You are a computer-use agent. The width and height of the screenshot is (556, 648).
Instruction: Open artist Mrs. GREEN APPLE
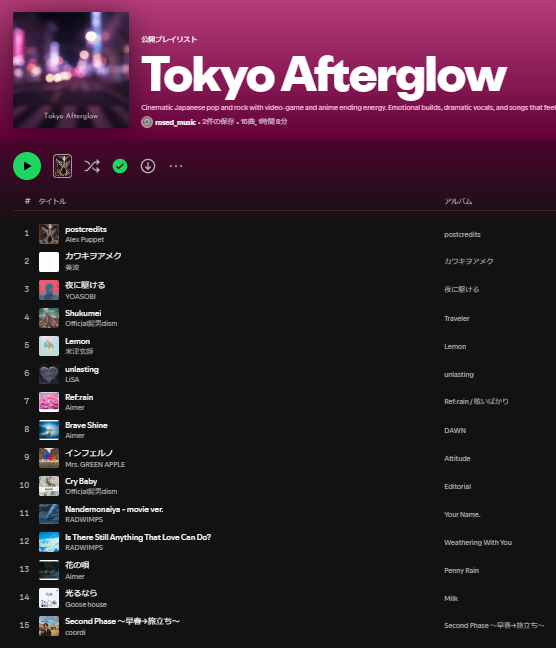(95, 465)
